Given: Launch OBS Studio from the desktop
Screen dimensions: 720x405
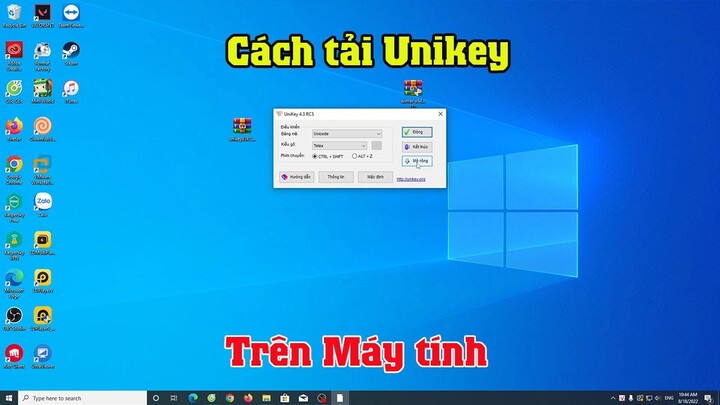Looking at the screenshot, I should pos(14,319).
